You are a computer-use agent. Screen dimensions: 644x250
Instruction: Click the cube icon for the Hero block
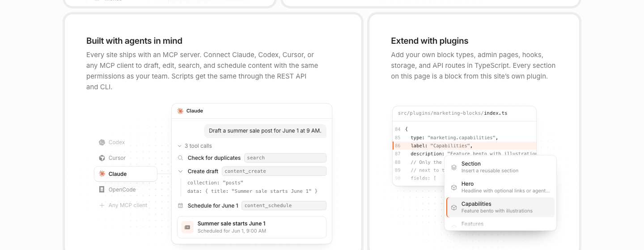453,187
